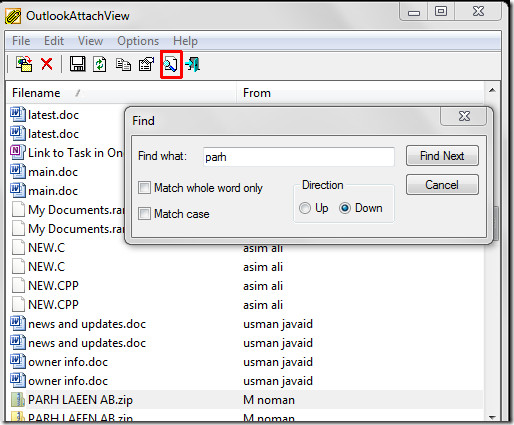Sort by the Filename column header
The image size is (514, 425).
pos(121,93)
